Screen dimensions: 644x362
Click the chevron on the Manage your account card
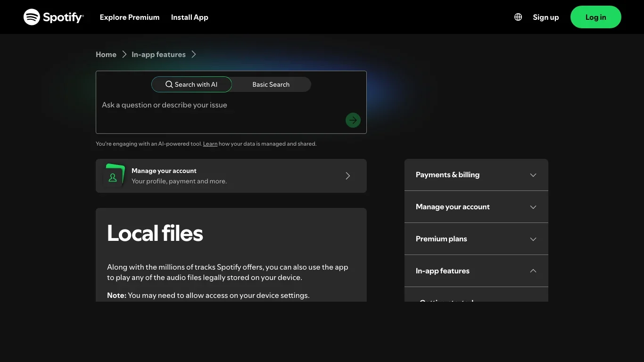point(348,176)
